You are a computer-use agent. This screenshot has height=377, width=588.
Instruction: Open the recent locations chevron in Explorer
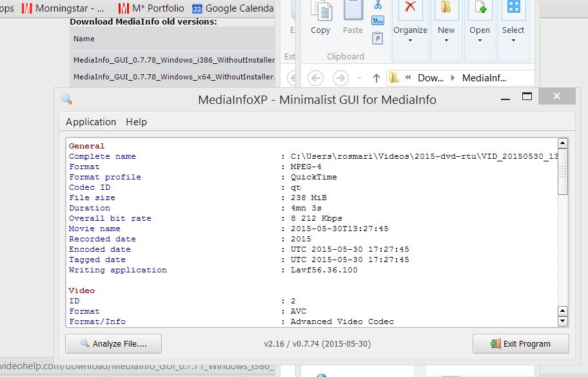[359, 78]
